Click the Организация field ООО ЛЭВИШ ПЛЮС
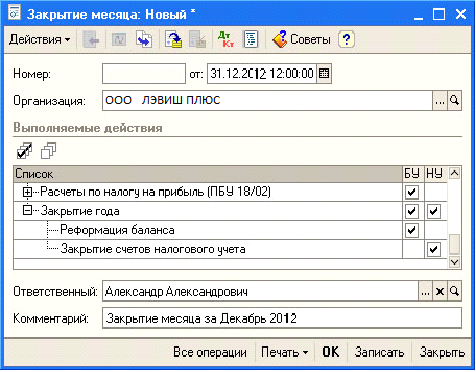The width and height of the screenshot is (476, 372). click(267, 100)
